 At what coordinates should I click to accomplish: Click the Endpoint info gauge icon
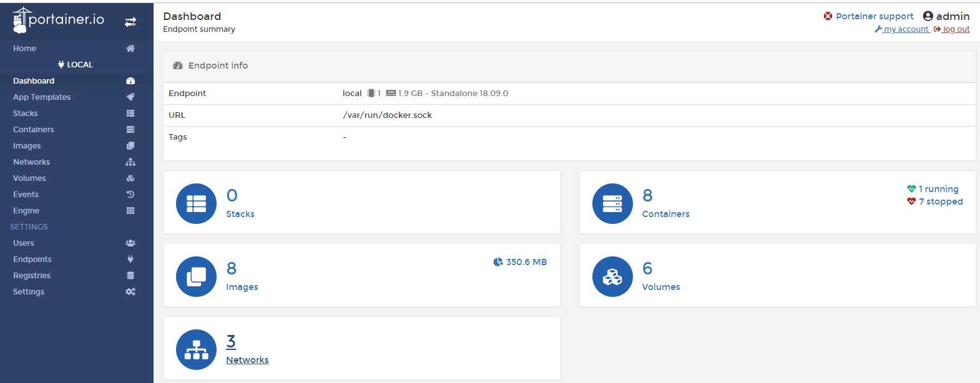178,65
